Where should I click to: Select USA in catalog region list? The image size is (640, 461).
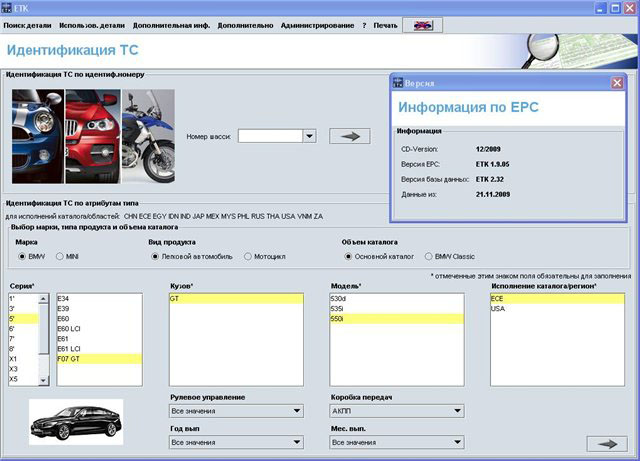(x=498, y=308)
